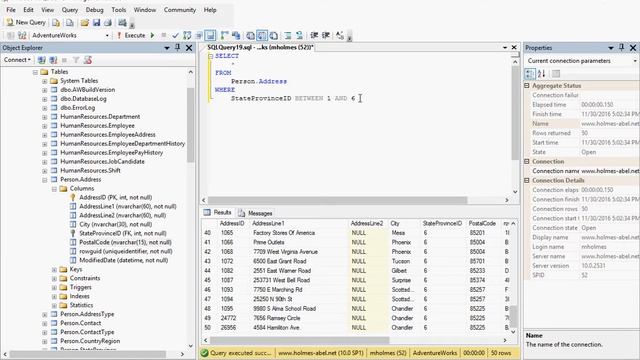Open a file with the folder icon
Image resolution: width=640 pixels, height=360 pixels.
click(x=84, y=22)
